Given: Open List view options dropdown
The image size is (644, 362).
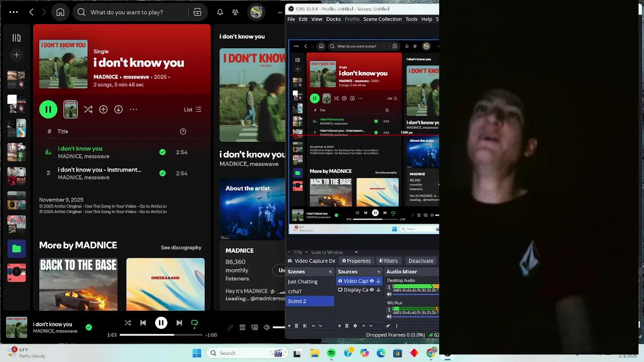Looking at the screenshot, I should pos(193,110).
